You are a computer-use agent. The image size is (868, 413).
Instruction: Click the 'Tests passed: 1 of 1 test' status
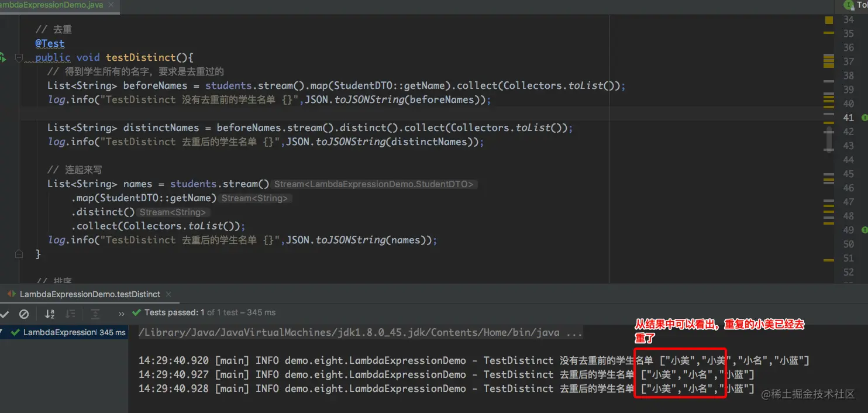[210, 313]
